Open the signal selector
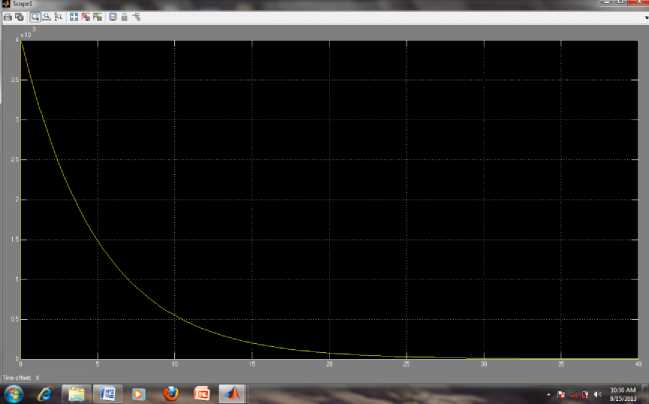The image size is (649, 404). click(136, 17)
